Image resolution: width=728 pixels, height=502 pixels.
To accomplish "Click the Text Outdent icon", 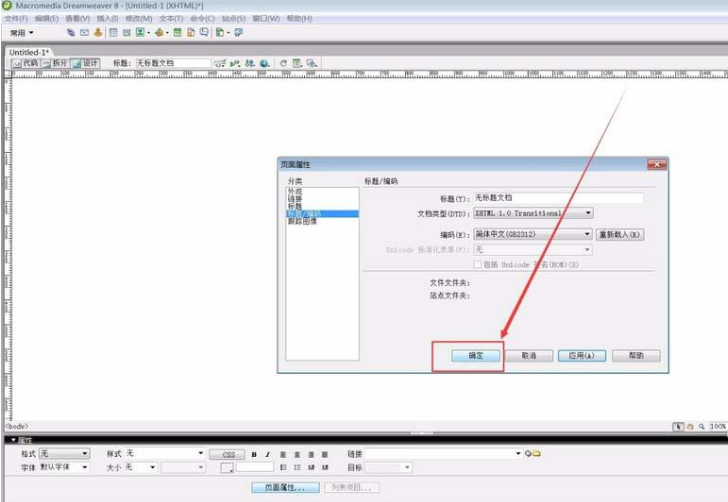I will coord(311,467).
